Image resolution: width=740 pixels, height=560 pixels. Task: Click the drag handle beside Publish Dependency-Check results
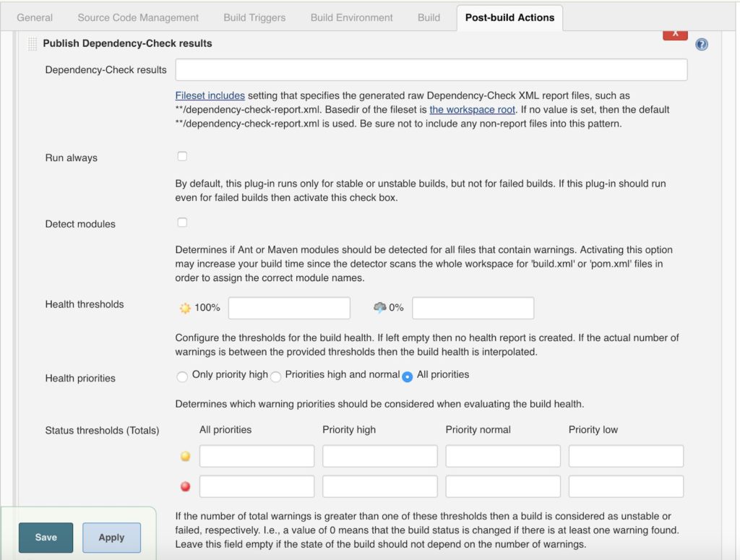(x=32, y=44)
